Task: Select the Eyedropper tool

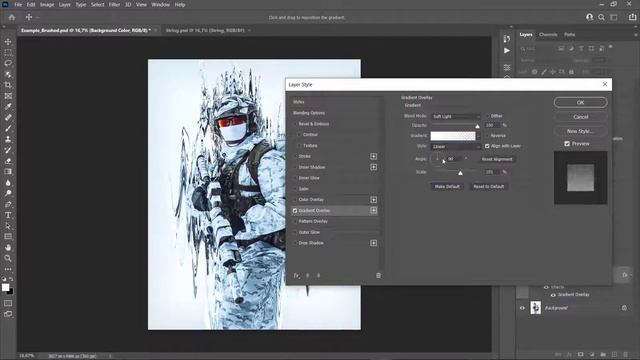Action: [8, 107]
